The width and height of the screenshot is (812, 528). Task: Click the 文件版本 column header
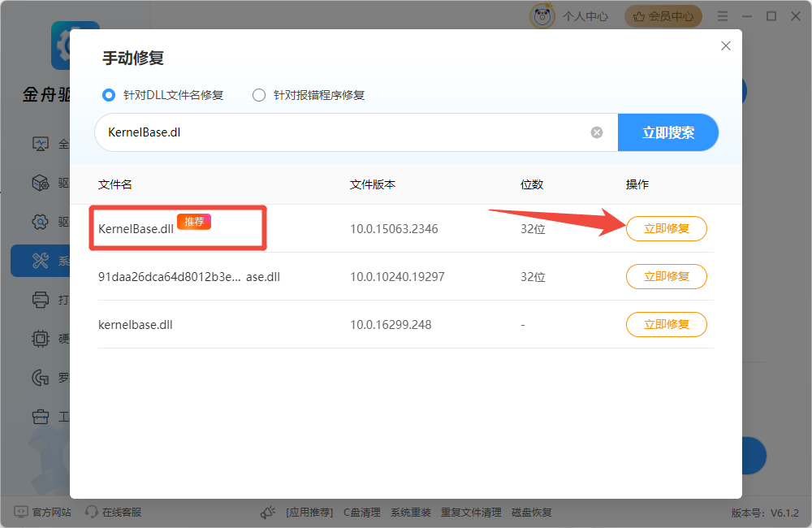(x=373, y=184)
